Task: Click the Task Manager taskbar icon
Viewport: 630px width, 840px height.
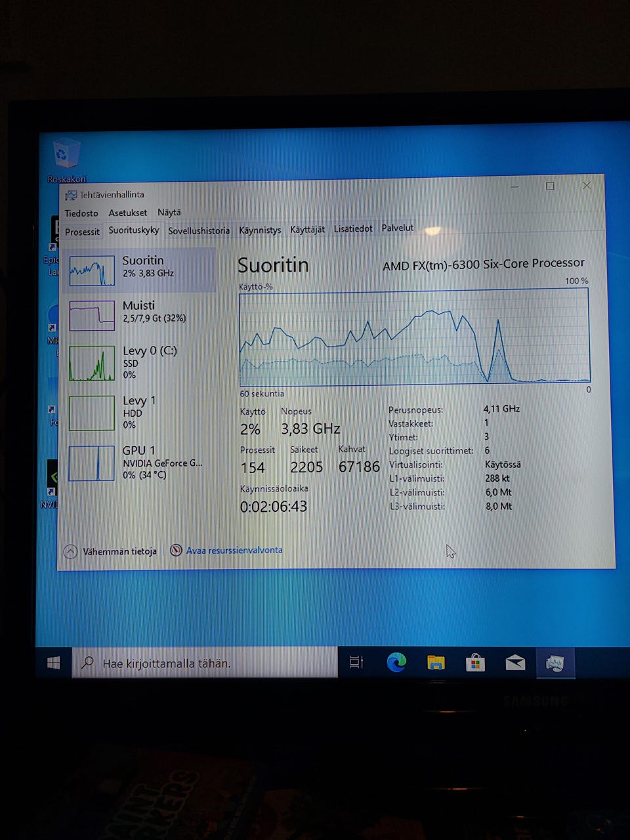Action: tap(555, 663)
